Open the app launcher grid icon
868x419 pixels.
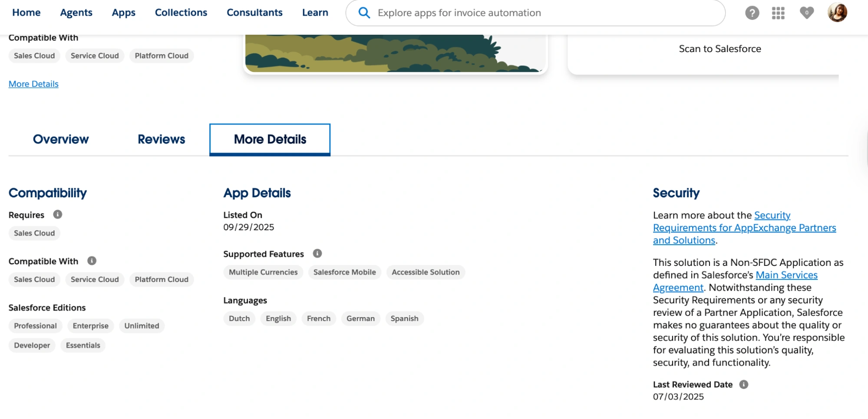tap(778, 13)
